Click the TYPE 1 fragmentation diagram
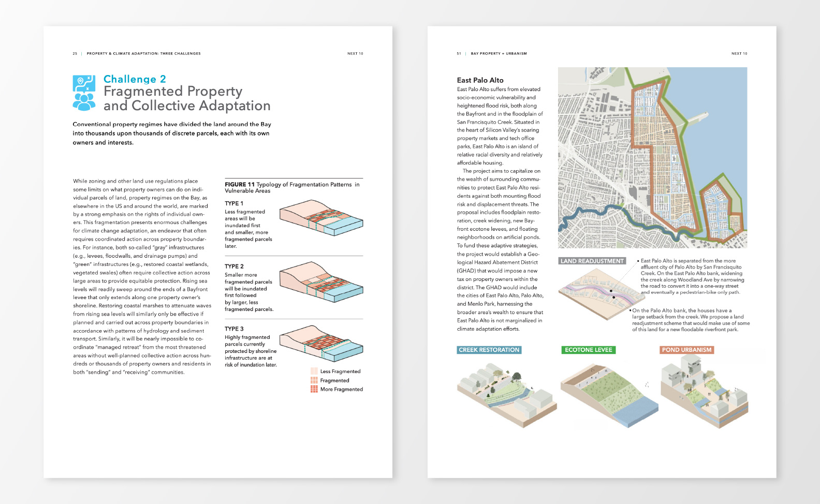820x504 pixels. [x=321, y=218]
